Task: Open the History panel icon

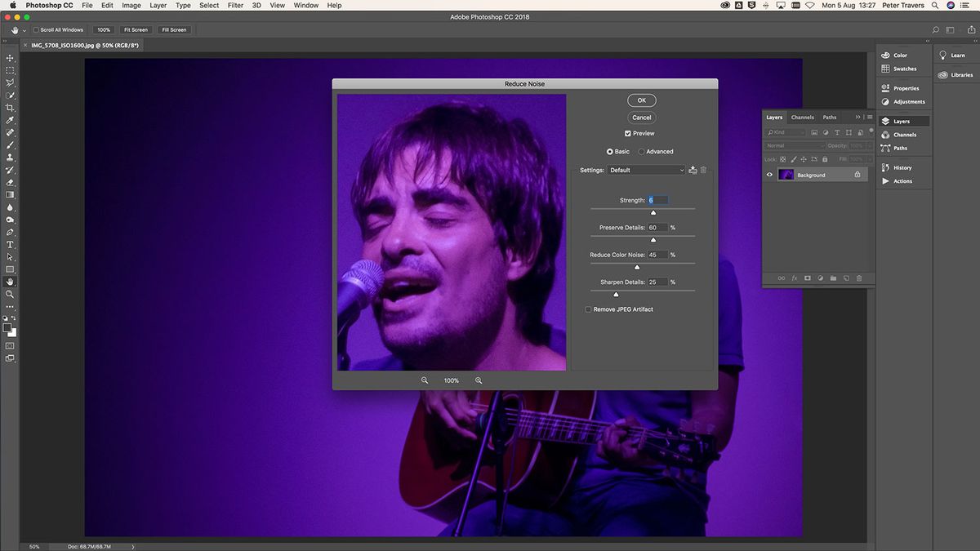Action: click(x=886, y=167)
